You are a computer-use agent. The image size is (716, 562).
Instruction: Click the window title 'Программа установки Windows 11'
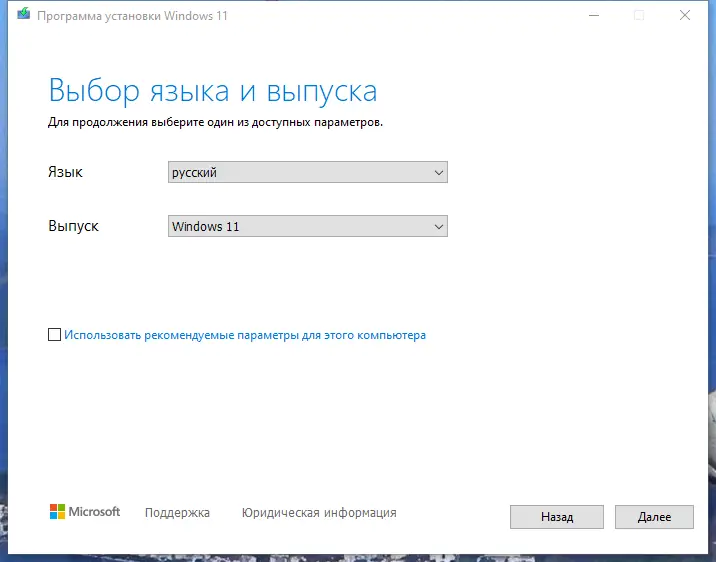pyautogui.click(x=132, y=16)
